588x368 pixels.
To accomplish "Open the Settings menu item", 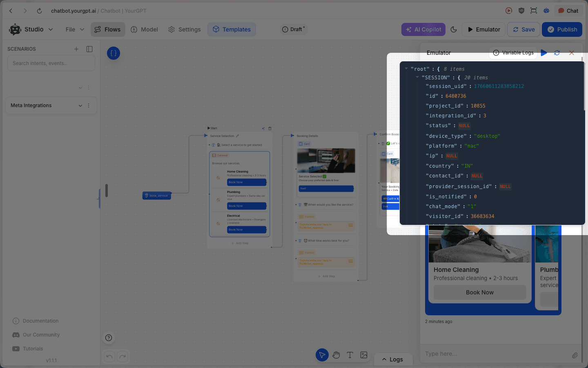I will click(184, 29).
